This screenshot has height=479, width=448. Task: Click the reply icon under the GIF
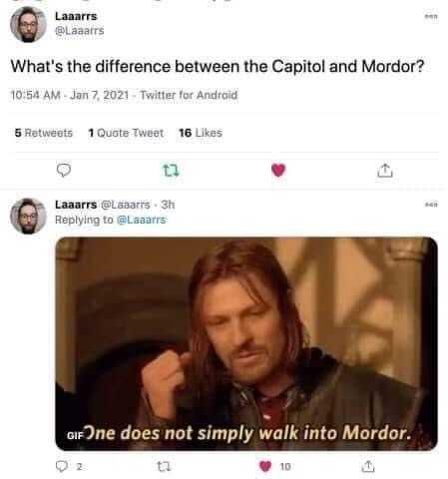click(x=62, y=466)
